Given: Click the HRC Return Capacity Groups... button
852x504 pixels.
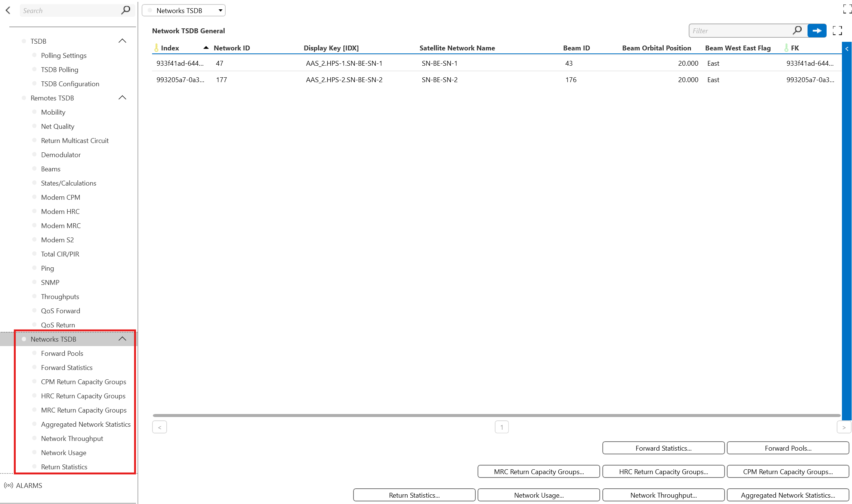Looking at the screenshot, I should tap(664, 472).
